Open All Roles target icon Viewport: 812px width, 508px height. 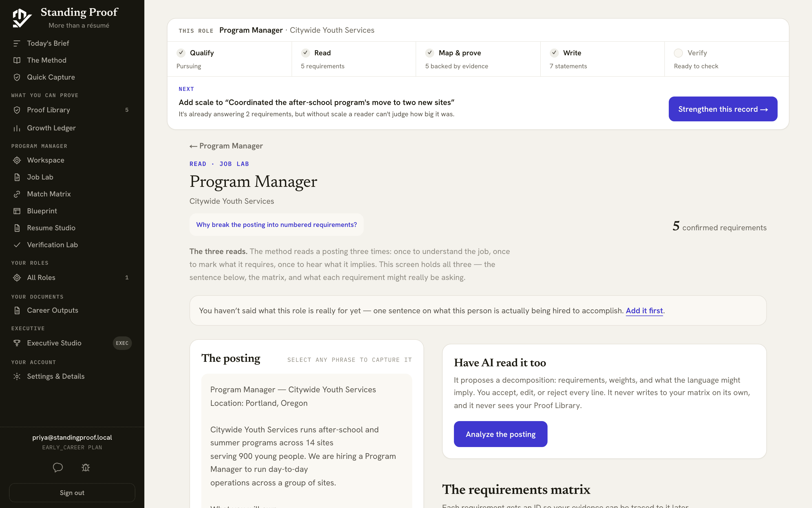[17, 277]
